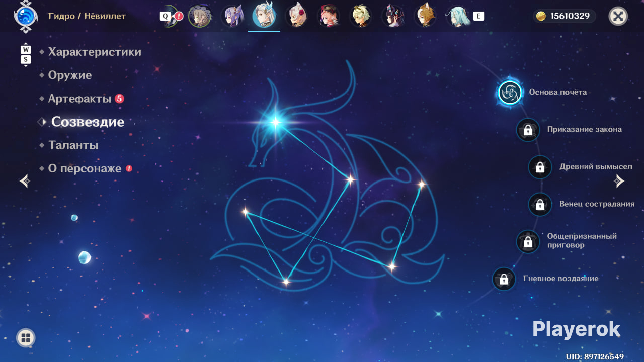Click the locked Венец сострадания constellation icon
The image size is (644, 362).
540,204
